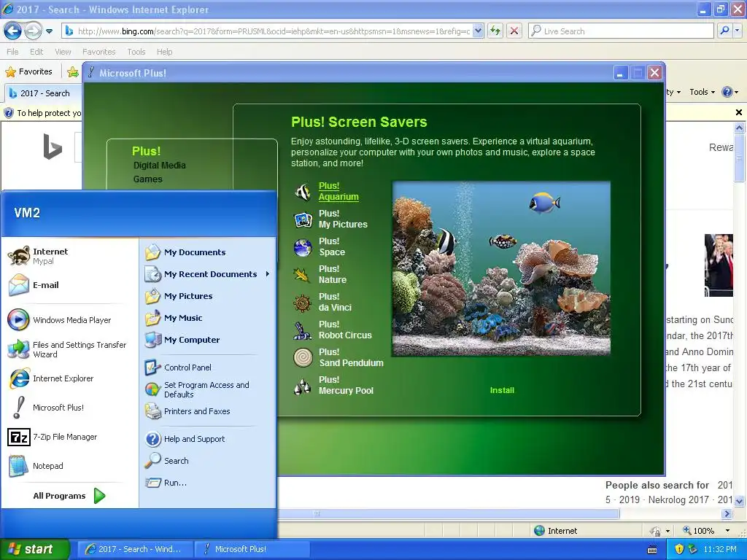The width and height of the screenshot is (747, 560).
Task: Click the Plus! Robot Circus icon
Action: coord(303,330)
